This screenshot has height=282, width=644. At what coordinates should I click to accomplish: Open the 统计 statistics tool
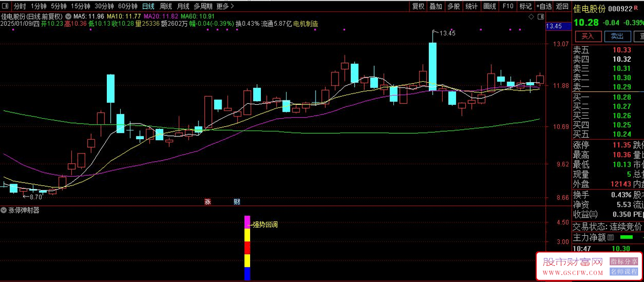point(472,6)
